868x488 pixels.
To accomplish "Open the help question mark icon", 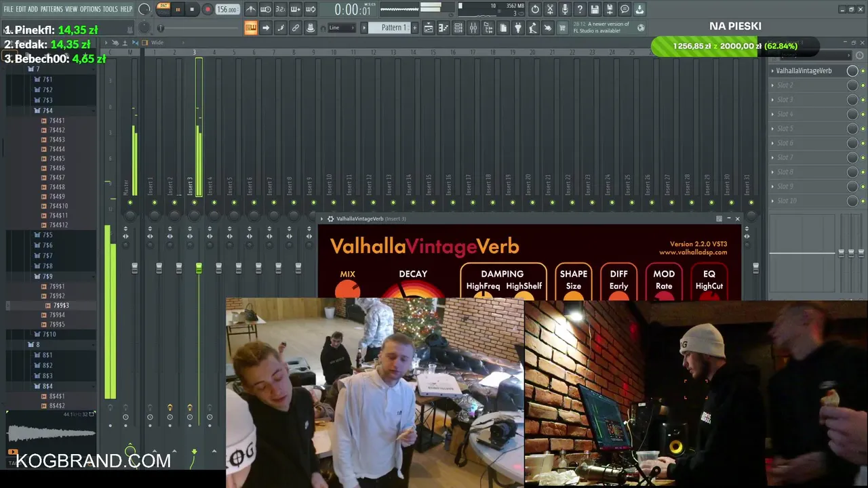I will coord(580,9).
